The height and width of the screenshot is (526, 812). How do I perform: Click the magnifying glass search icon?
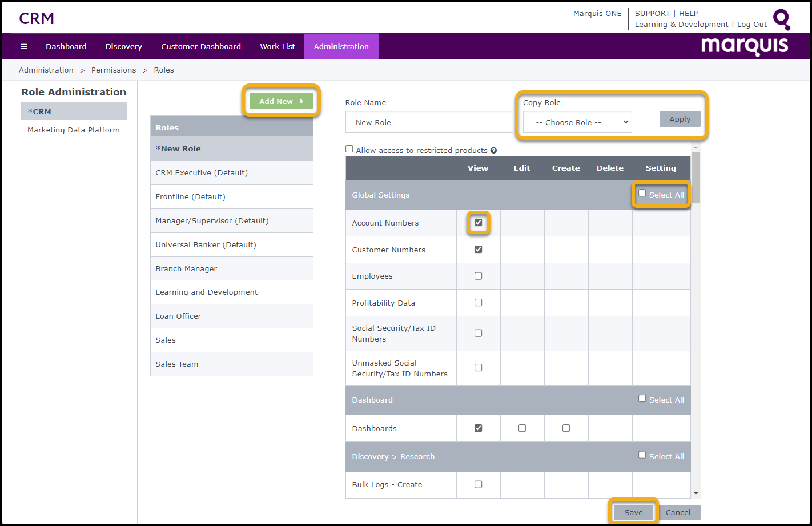[781, 19]
